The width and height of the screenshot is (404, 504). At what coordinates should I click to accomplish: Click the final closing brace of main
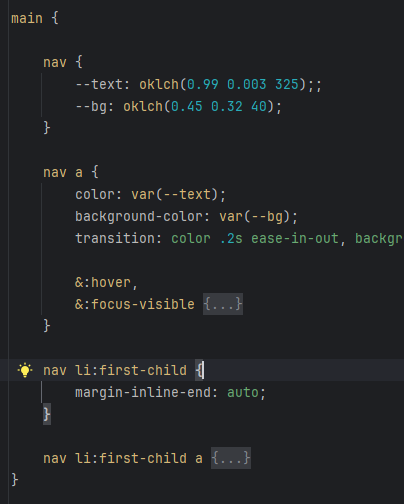[x=15, y=480]
